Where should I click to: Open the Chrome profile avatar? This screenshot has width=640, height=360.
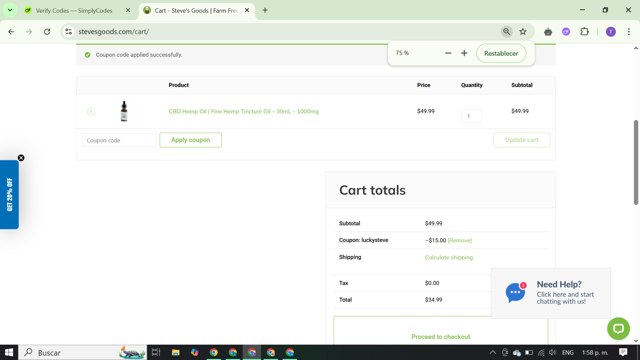(x=611, y=31)
